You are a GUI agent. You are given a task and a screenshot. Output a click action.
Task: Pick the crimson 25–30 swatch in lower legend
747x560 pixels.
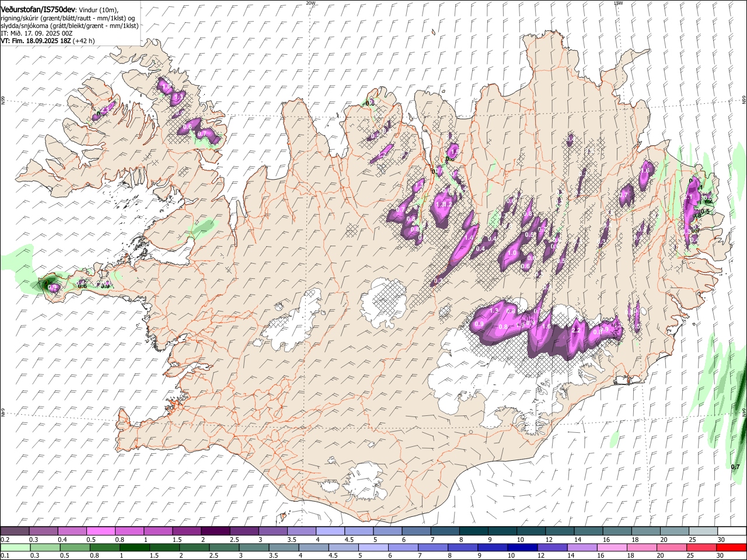[x=701, y=547]
